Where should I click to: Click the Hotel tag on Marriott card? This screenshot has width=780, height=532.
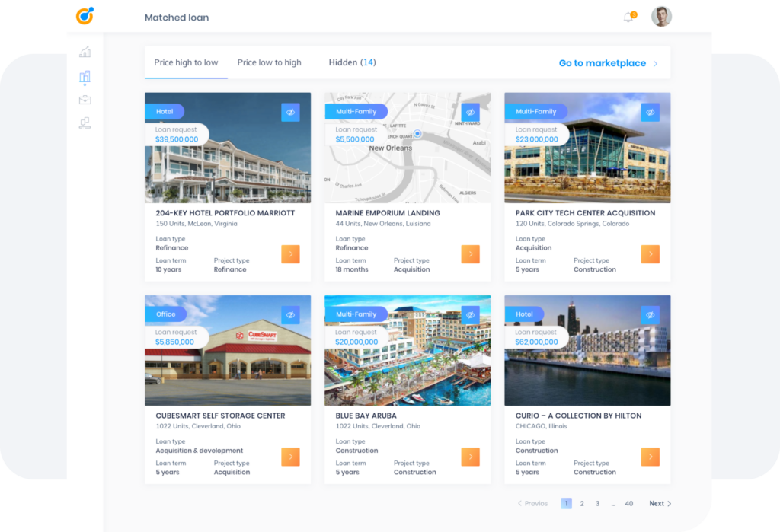click(x=165, y=112)
